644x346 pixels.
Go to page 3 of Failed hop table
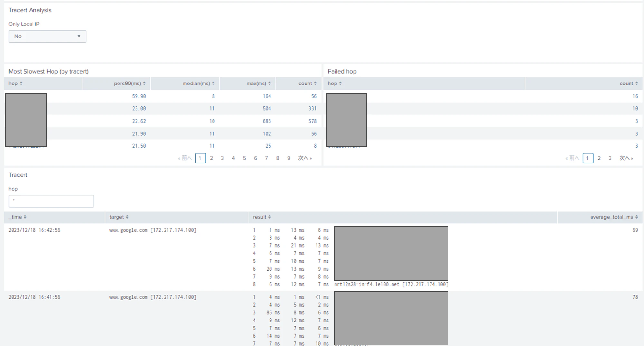(x=610, y=158)
